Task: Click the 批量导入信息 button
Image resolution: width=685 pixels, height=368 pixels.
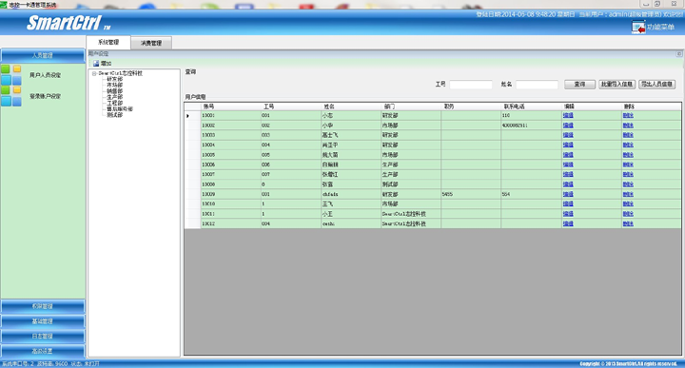Action: pyautogui.click(x=617, y=84)
